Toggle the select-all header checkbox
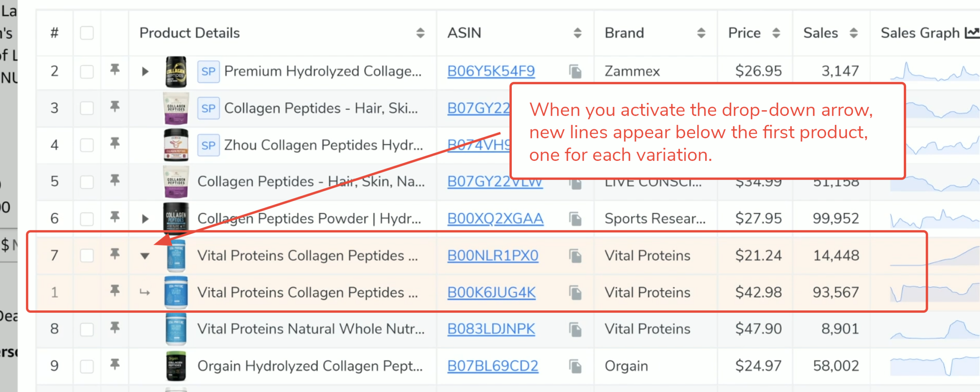The height and width of the screenshot is (392, 980). 87,33
